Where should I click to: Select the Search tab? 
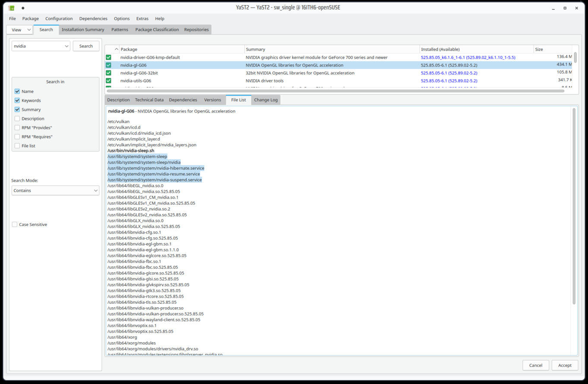coord(46,30)
